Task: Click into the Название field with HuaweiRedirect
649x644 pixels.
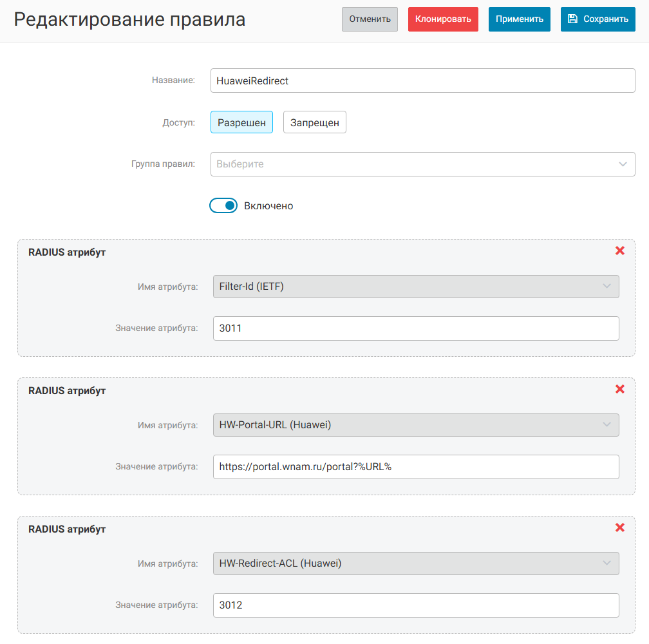Action: point(422,81)
